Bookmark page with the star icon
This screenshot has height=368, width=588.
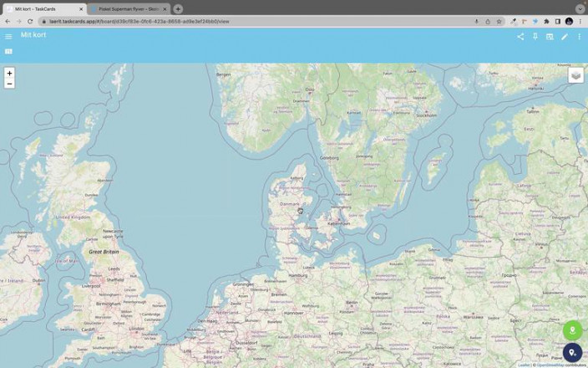pyautogui.click(x=499, y=21)
